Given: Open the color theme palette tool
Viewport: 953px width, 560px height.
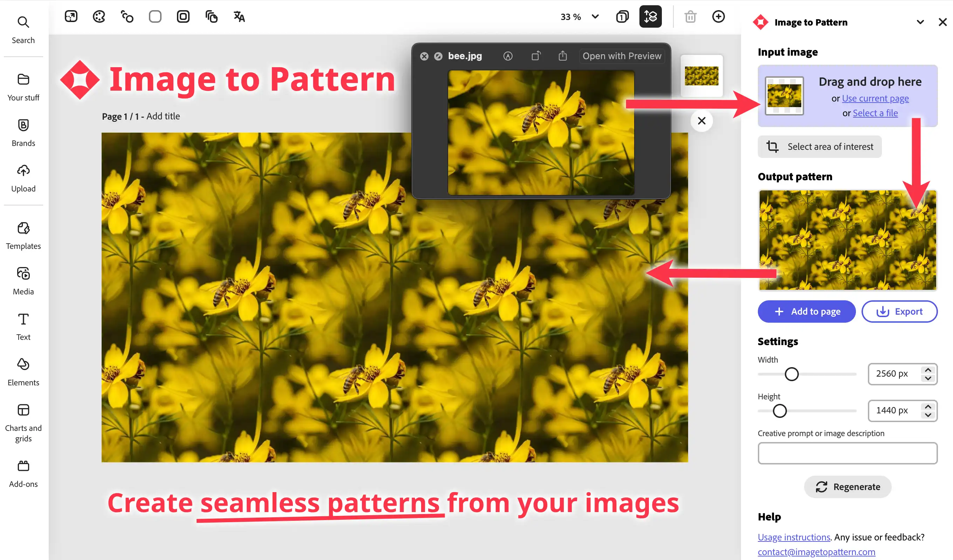Looking at the screenshot, I should 99,16.
